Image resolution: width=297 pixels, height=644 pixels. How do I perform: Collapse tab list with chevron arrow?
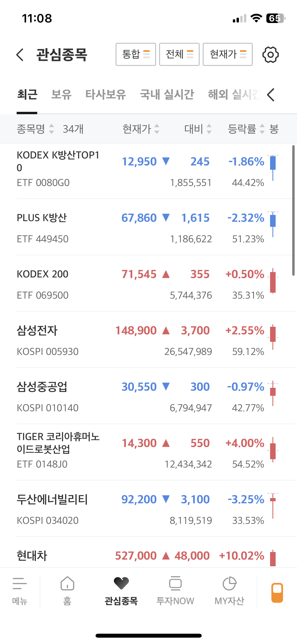pyautogui.click(x=271, y=95)
